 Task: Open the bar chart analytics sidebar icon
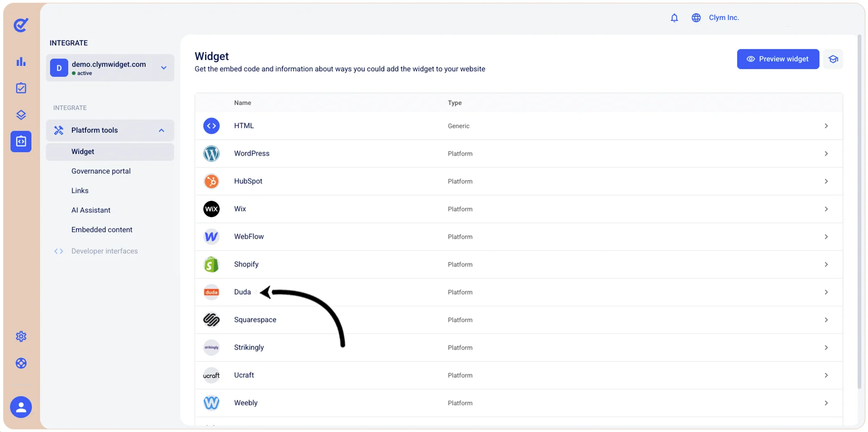pos(21,62)
